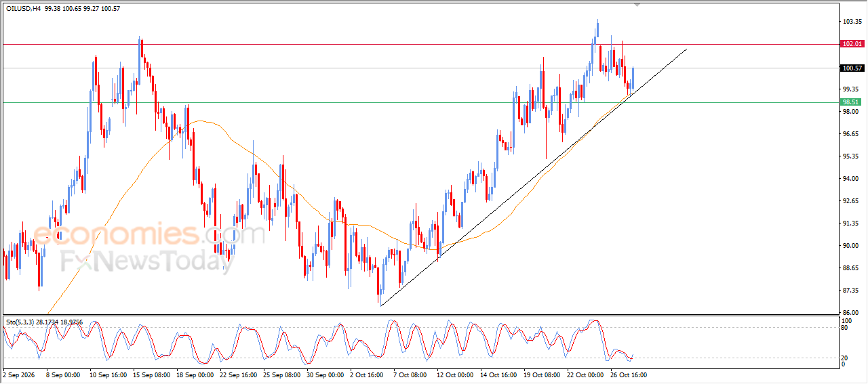Viewport: 868px width, 384px height.
Task: Click the 19 Oct 08:00 time label
Action: [x=542, y=375]
